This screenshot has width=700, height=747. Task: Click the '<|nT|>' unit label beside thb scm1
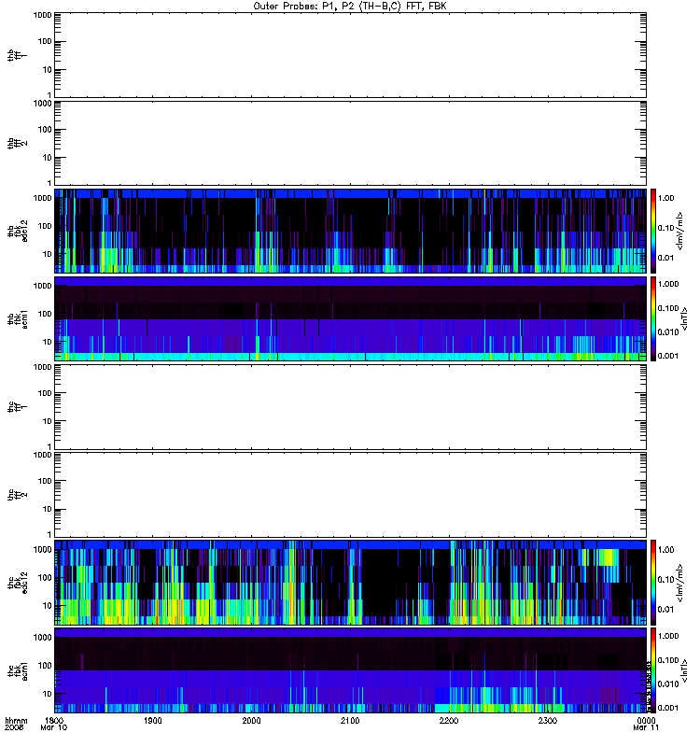[x=685, y=318]
